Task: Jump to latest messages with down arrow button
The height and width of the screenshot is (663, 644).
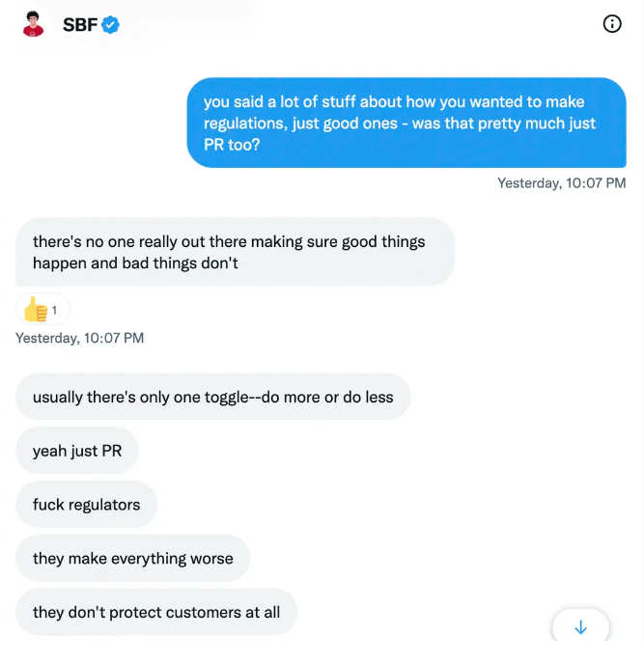Action: tap(580, 626)
